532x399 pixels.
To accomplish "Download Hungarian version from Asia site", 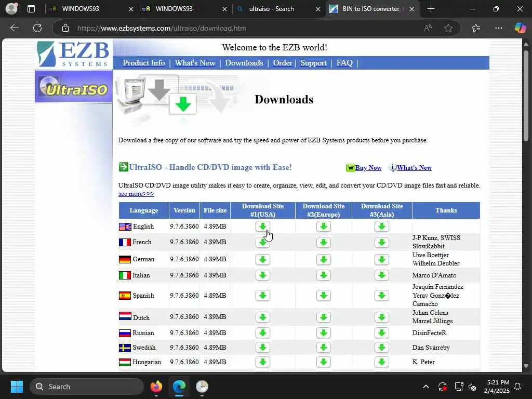I will [x=382, y=362].
